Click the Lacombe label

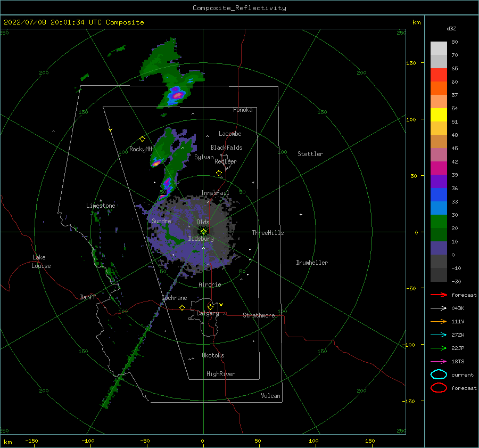(230, 134)
